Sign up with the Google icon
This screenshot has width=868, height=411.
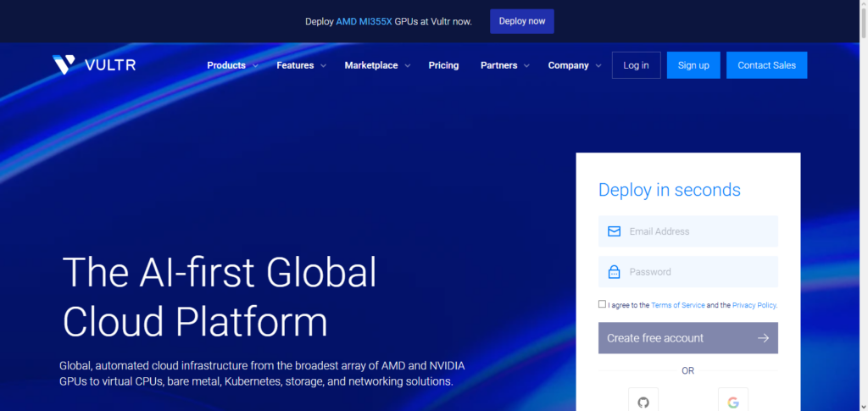pos(733,403)
